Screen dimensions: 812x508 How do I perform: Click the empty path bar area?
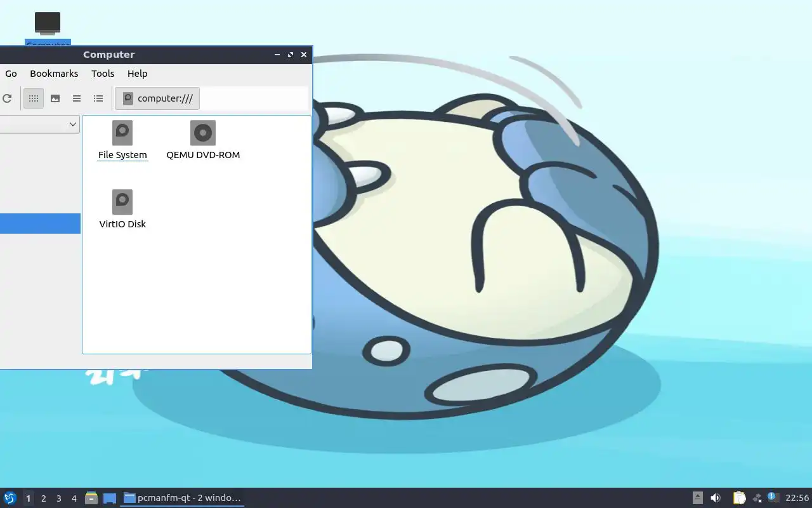click(x=254, y=98)
